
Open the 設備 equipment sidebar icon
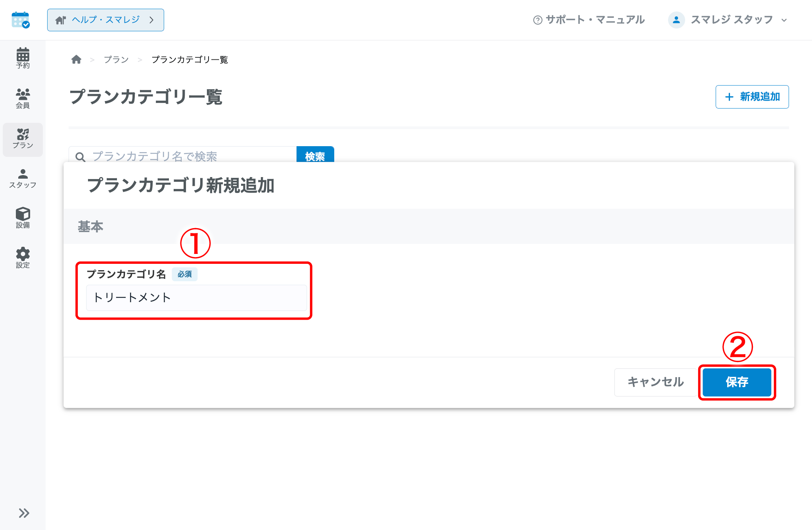[23, 218]
